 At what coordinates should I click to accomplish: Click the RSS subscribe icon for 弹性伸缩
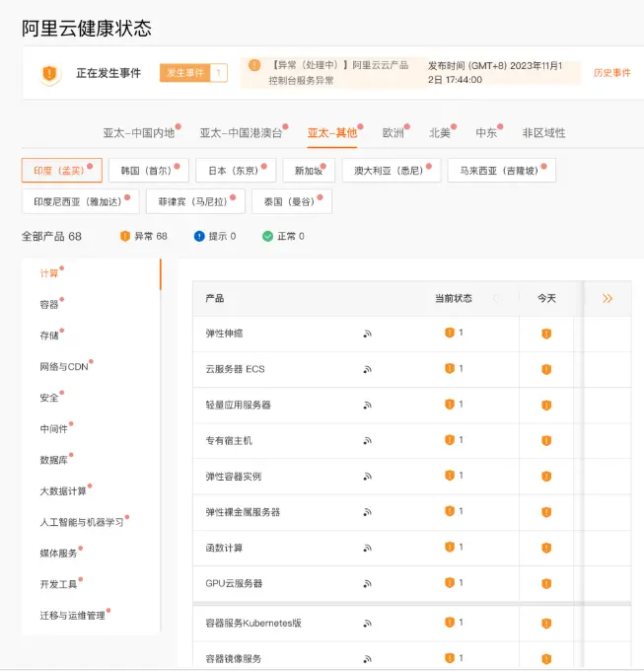(x=367, y=334)
